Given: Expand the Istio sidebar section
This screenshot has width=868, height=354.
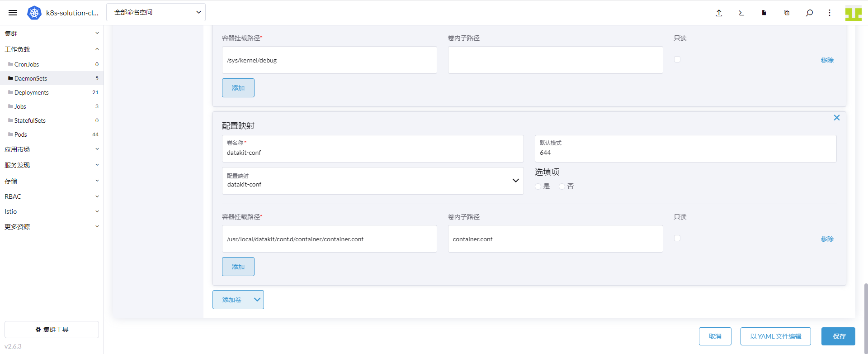Looking at the screenshot, I should (x=52, y=211).
